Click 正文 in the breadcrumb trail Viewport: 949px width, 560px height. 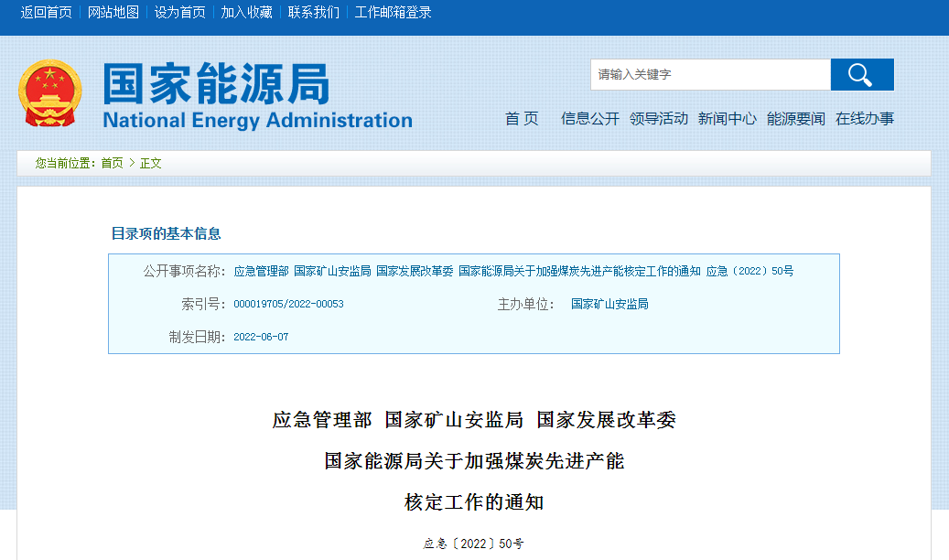(x=151, y=163)
